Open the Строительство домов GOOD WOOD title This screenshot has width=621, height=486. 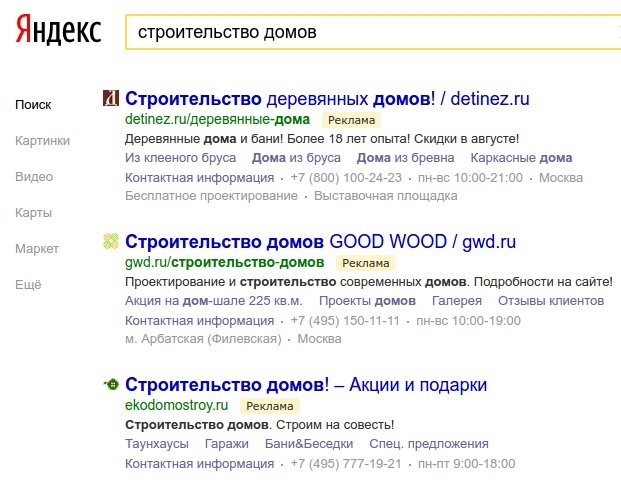pyautogui.click(x=320, y=242)
